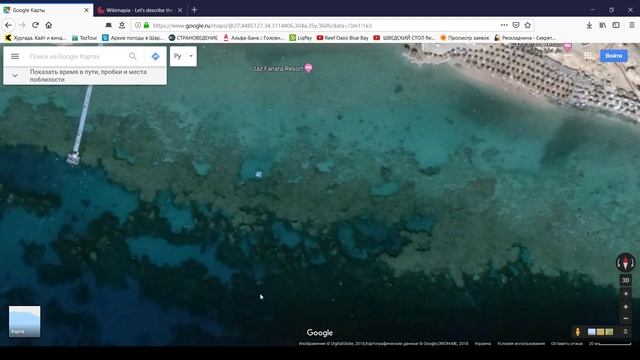Open the Firefox downloads arrow
The image size is (640, 360).
[589, 25]
